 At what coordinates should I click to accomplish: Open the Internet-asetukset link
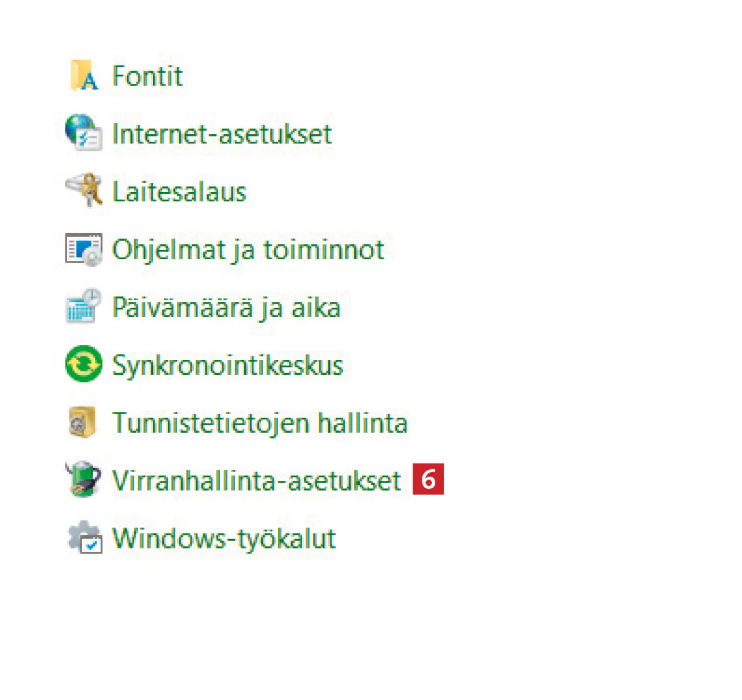222,134
